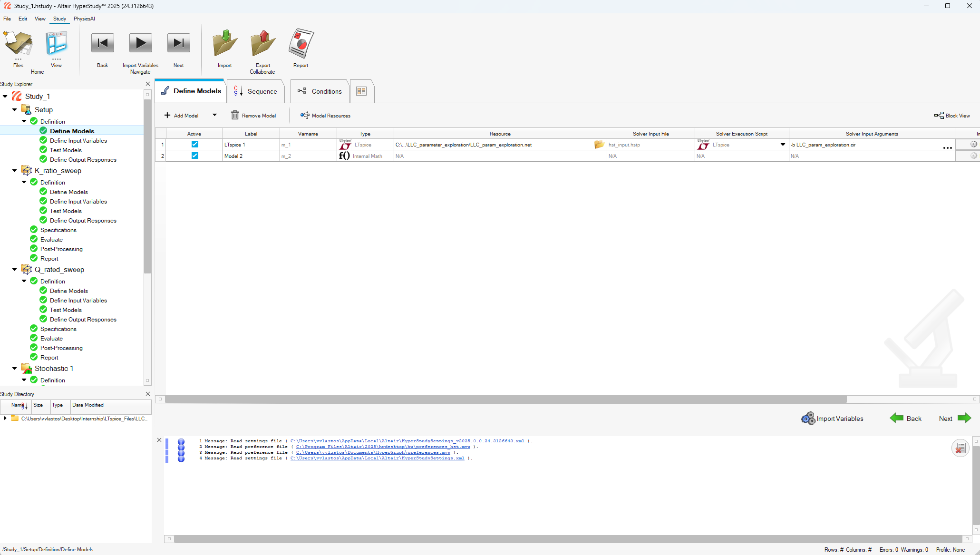Collapse the K_ratio_sweep tree node
The width and height of the screenshot is (980, 555).
[15, 171]
